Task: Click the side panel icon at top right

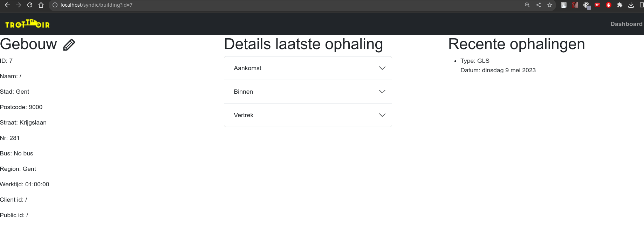Action: 642,5
